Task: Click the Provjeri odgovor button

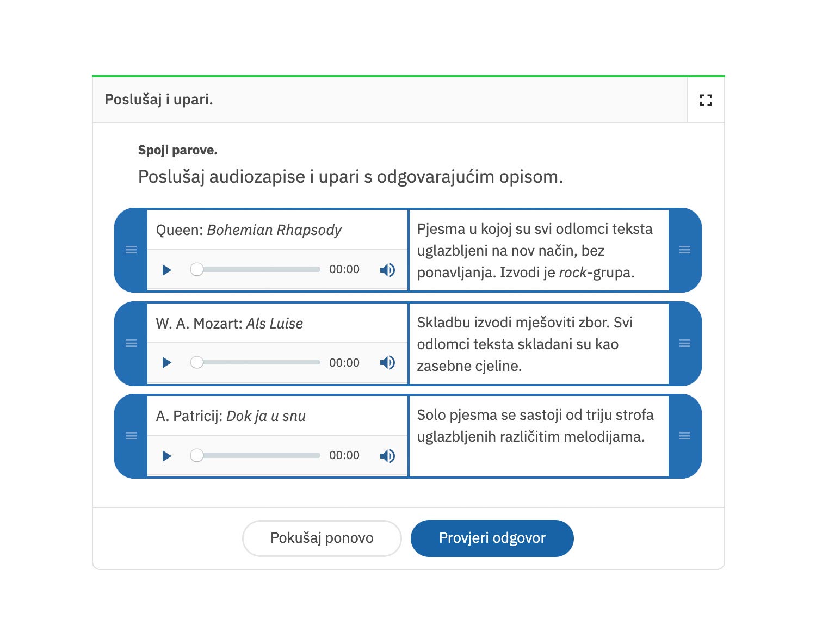Action: 492,538
